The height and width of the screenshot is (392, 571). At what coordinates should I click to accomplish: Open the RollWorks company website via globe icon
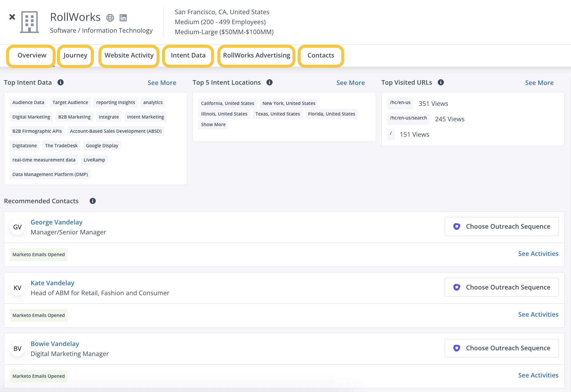pyautogui.click(x=110, y=18)
